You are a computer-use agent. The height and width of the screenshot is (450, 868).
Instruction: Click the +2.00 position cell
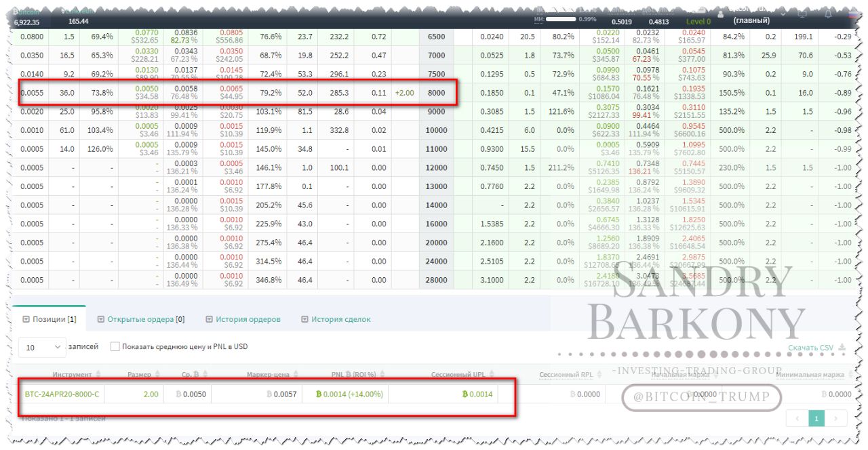[x=405, y=93]
